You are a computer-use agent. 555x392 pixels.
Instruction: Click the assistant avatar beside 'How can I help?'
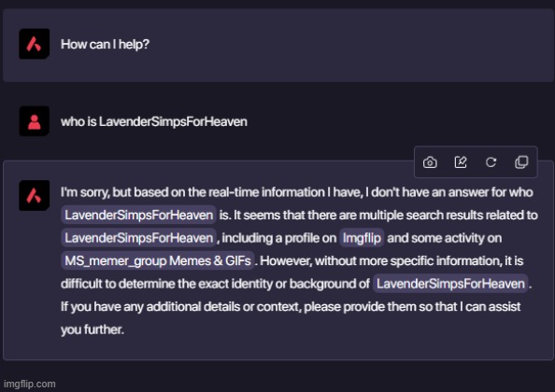click(x=34, y=44)
